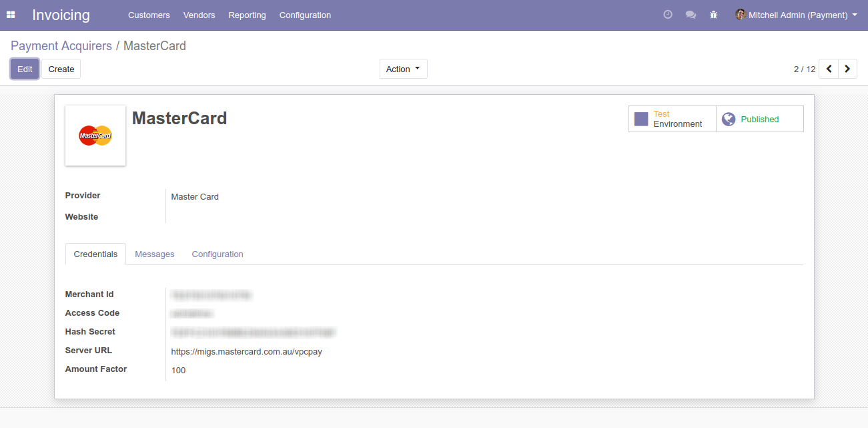Click the blurred Hash Secret value
Viewport: 868px width, 428px height.
[x=253, y=332]
